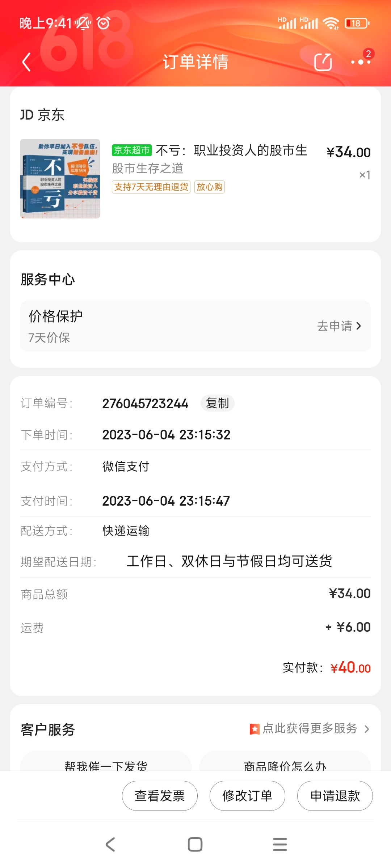Select 帮我催一下发货 service option

pos(106,764)
